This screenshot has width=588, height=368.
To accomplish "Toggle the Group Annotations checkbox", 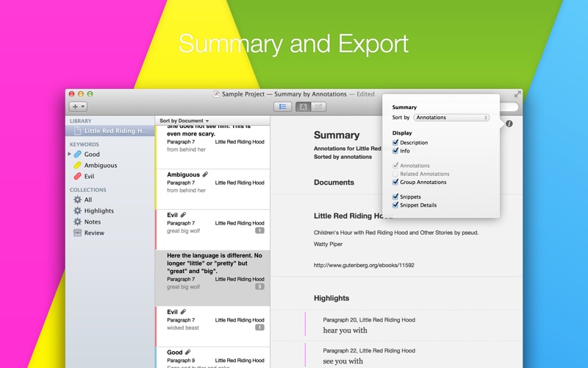I will 395,182.
